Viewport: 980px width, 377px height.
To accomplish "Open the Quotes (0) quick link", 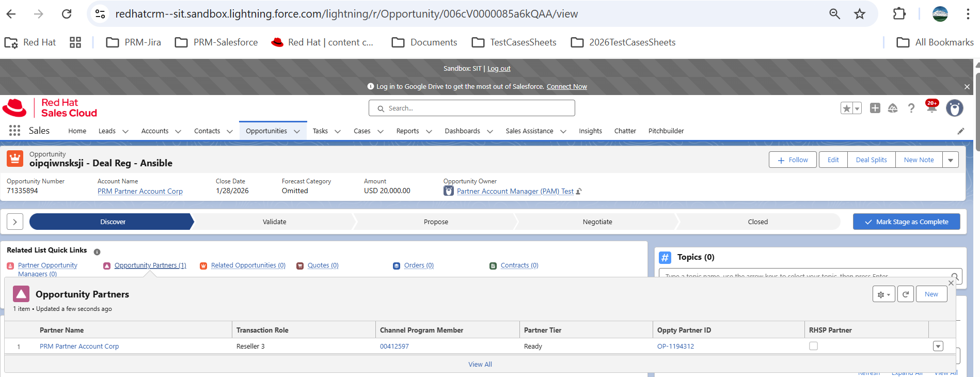I will pyautogui.click(x=323, y=265).
